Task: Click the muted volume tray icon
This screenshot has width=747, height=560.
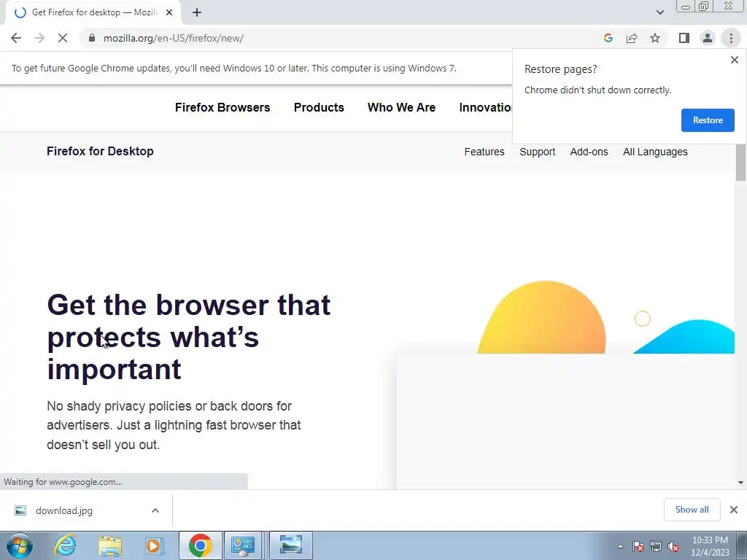Action: click(673, 546)
